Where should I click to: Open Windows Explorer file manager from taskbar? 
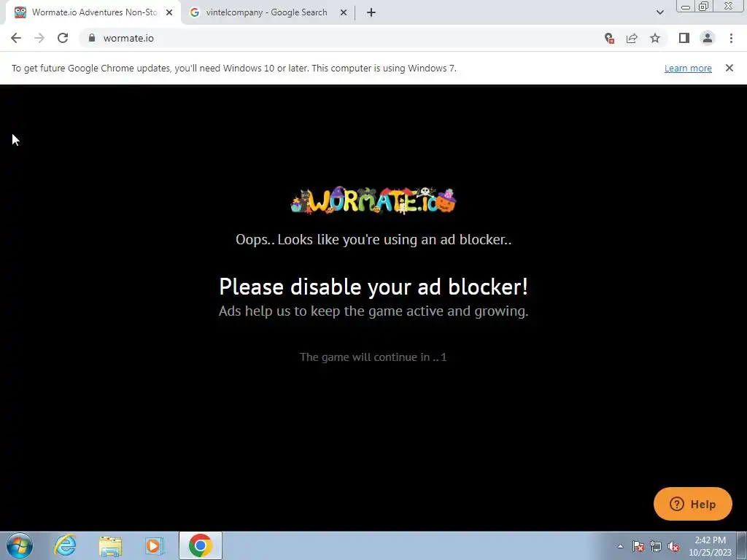pos(110,545)
